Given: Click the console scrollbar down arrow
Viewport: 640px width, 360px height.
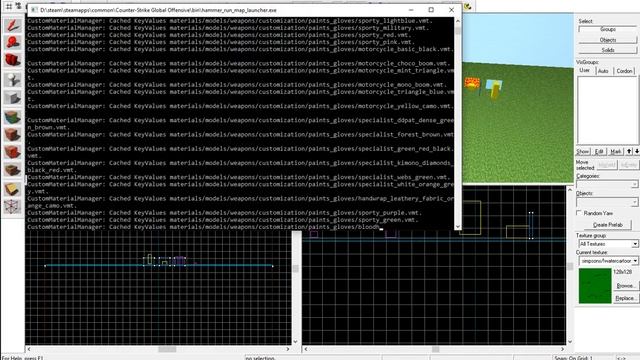Looking at the screenshot, I should pyautogui.click(x=458, y=227).
